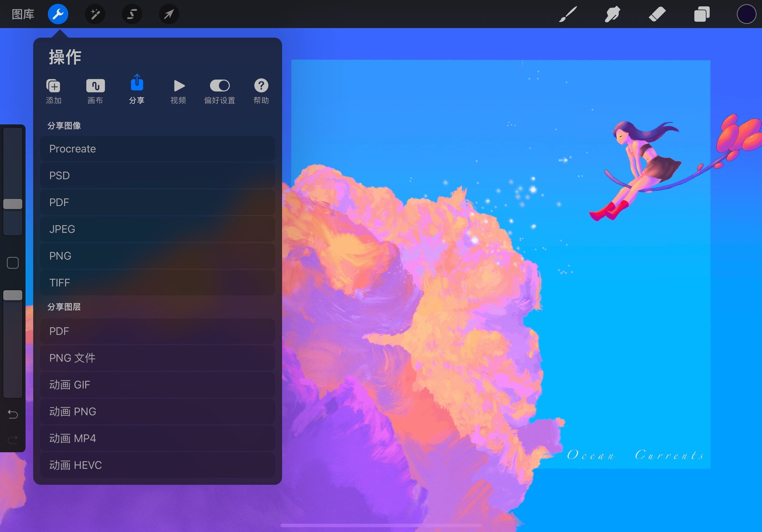Open the 帮助 tab

click(x=261, y=91)
